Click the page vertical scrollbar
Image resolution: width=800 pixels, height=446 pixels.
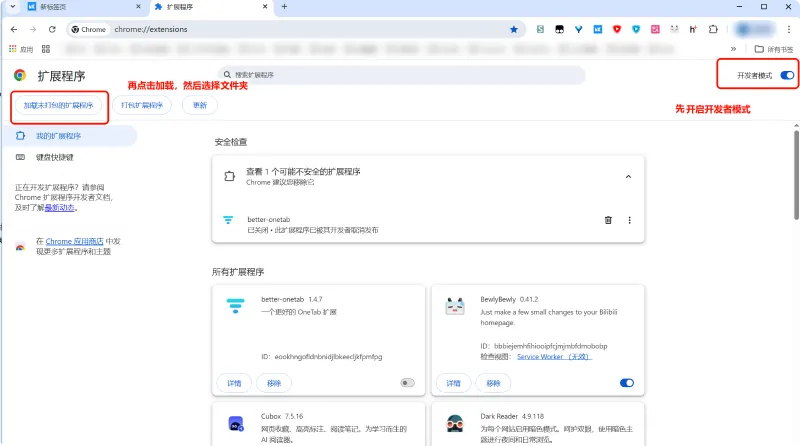(796, 175)
